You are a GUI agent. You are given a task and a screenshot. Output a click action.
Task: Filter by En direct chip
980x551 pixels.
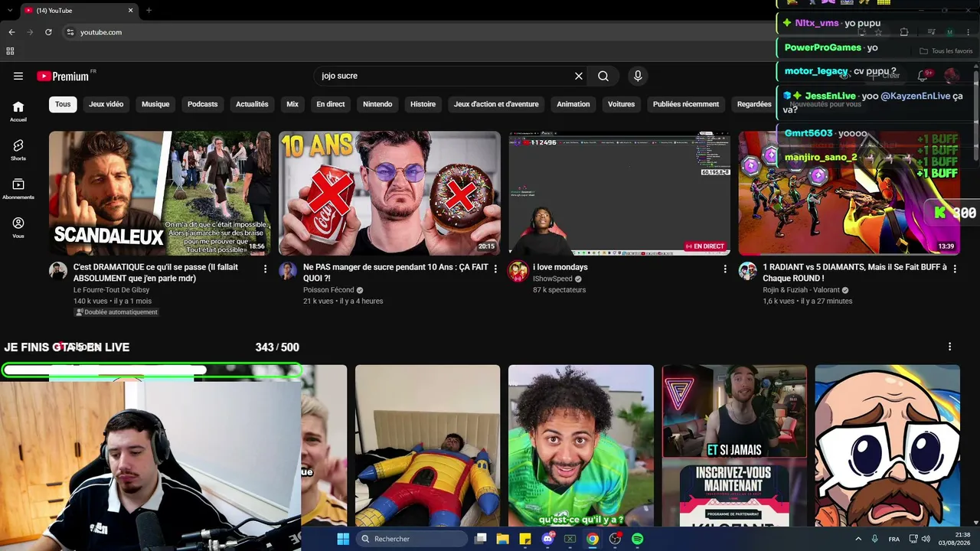coord(331,104)
